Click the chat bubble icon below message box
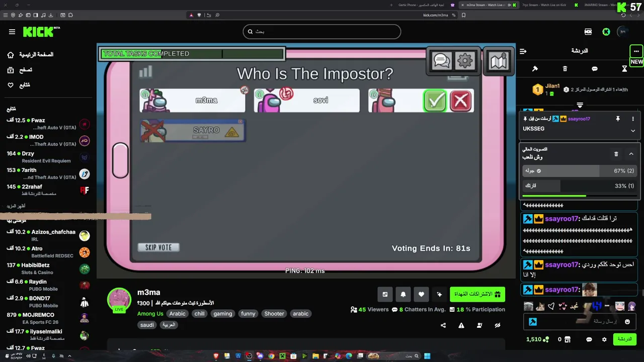644x362 pixels. tap(589, 339)
